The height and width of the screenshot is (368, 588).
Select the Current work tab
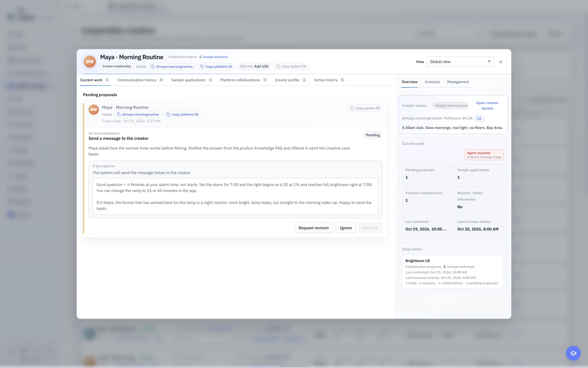[95, 80]
